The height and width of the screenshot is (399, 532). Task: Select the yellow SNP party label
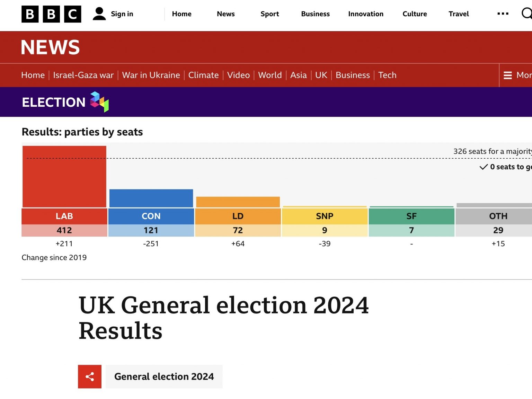[325, 216]
